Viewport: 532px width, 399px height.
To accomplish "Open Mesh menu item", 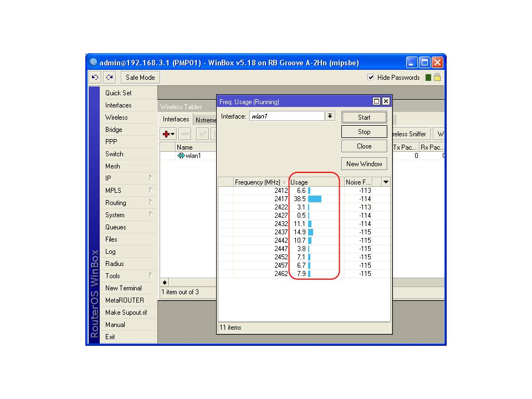I will (x=128, y=166).
